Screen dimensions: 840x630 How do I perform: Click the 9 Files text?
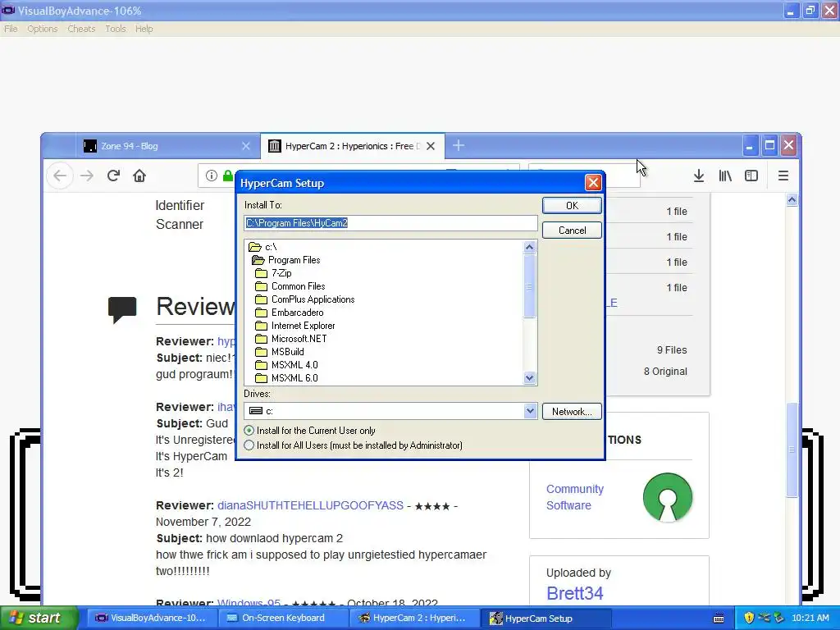point(672,350)
